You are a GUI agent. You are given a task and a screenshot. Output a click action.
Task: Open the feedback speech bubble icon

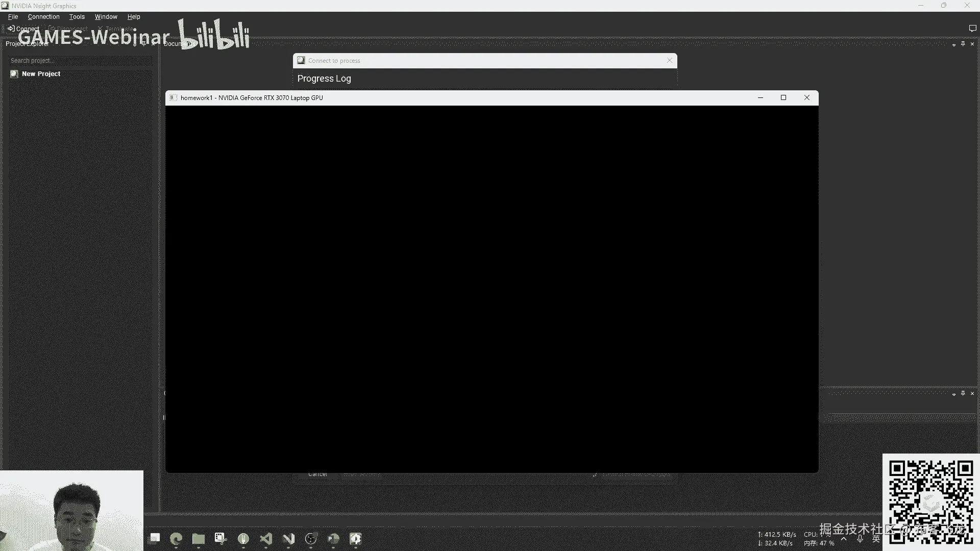[972, 29]
